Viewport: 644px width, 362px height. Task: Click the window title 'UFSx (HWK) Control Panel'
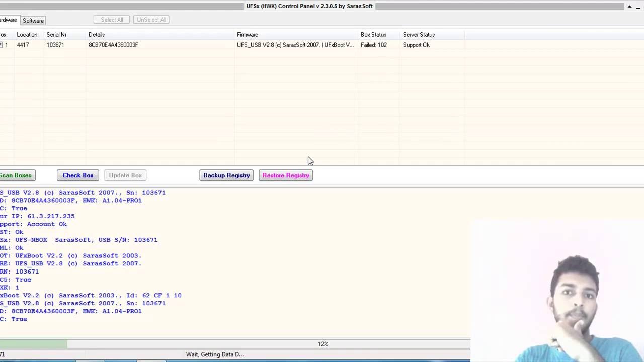pyautogui.click(x=309, y=6)
